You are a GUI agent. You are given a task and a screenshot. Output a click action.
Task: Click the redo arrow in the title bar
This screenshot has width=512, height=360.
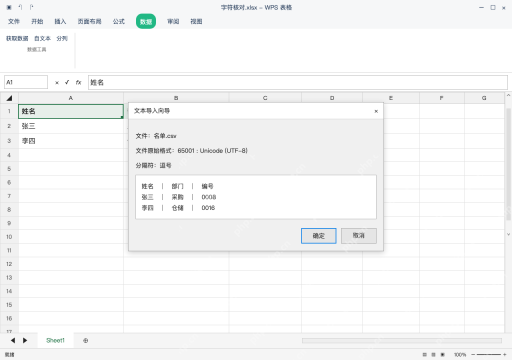tap(31, 7)
